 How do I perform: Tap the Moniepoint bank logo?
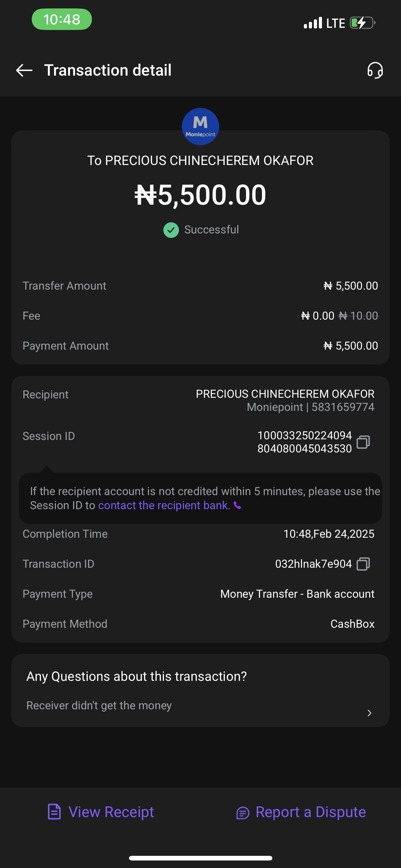200,127
